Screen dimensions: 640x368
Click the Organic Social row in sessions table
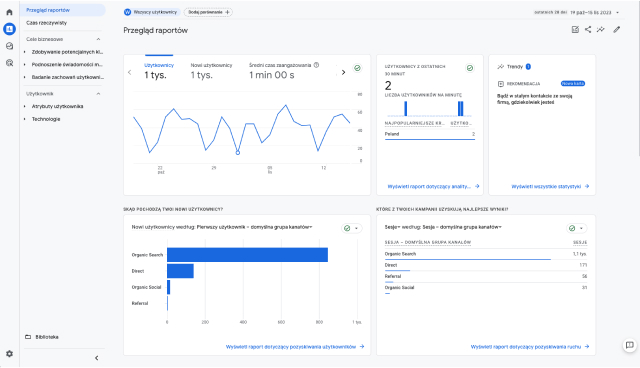pos(486,288)
